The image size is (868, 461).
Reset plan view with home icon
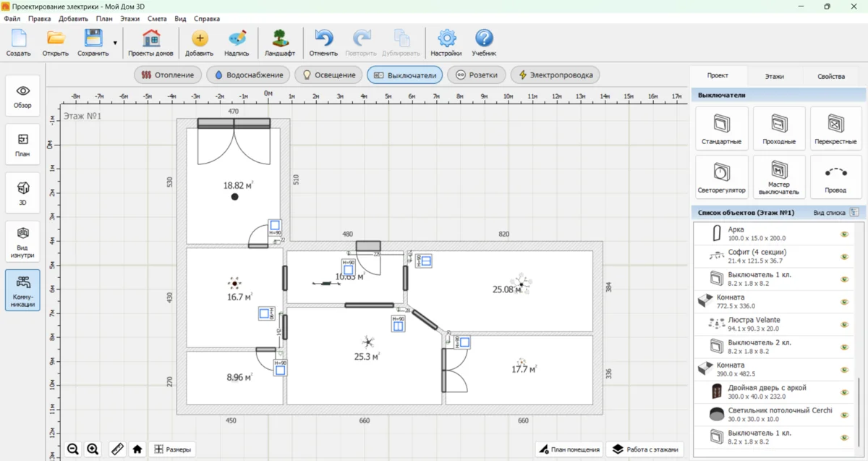coord(137,449)
